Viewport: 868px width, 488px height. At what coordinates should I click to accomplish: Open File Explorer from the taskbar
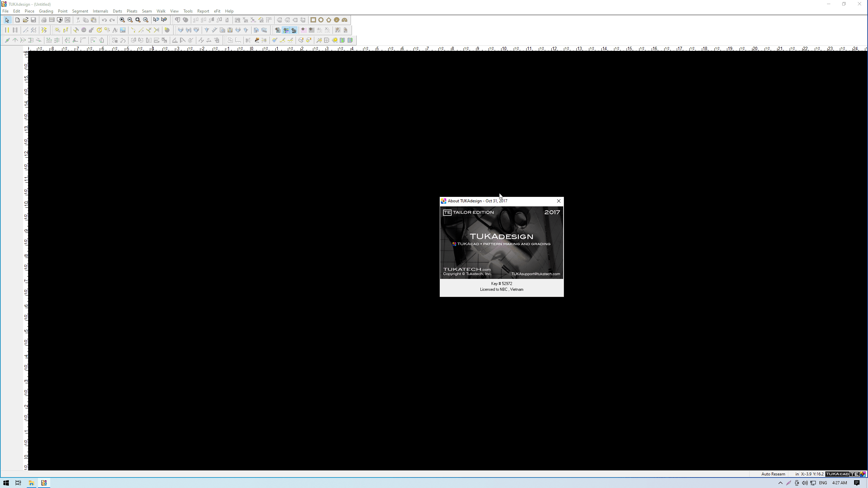31,483
